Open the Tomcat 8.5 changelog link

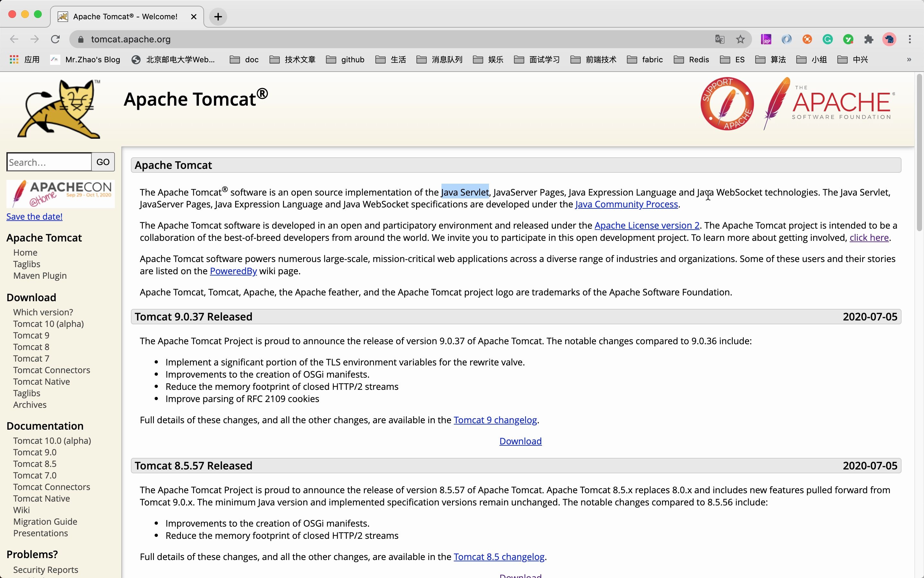[499, 556]
